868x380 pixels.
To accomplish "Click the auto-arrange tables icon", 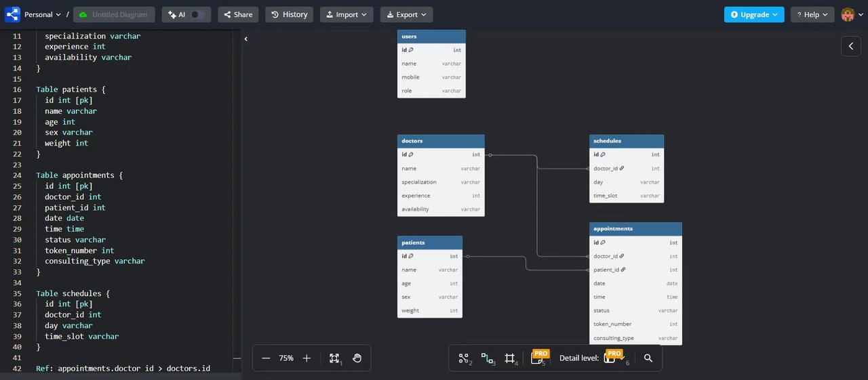I will tap(465, 358).
